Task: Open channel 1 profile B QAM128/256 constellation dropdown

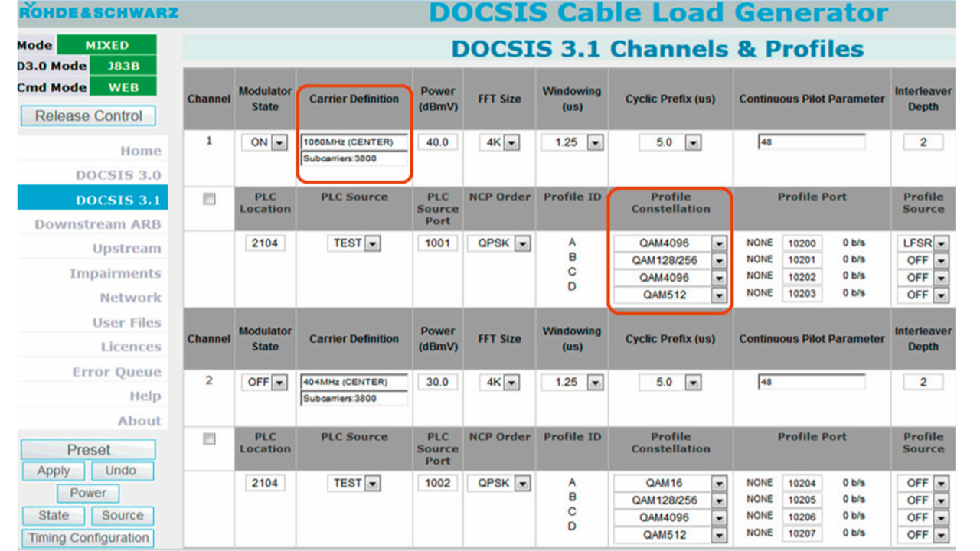Action: click(671, 260)
